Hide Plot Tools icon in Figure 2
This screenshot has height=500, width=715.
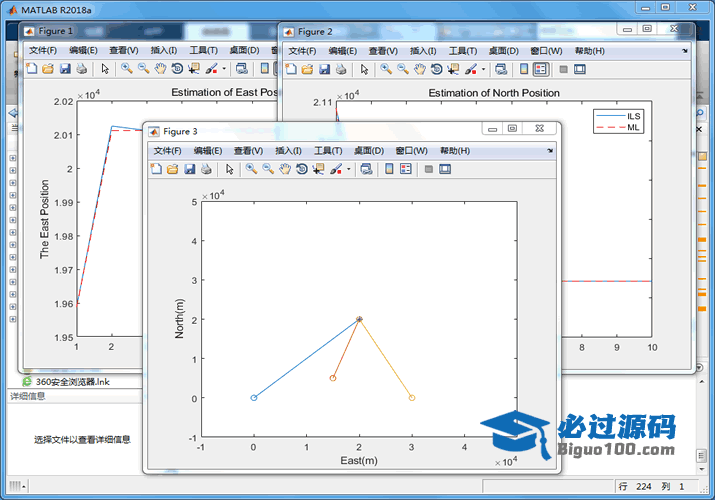(564, 69)
